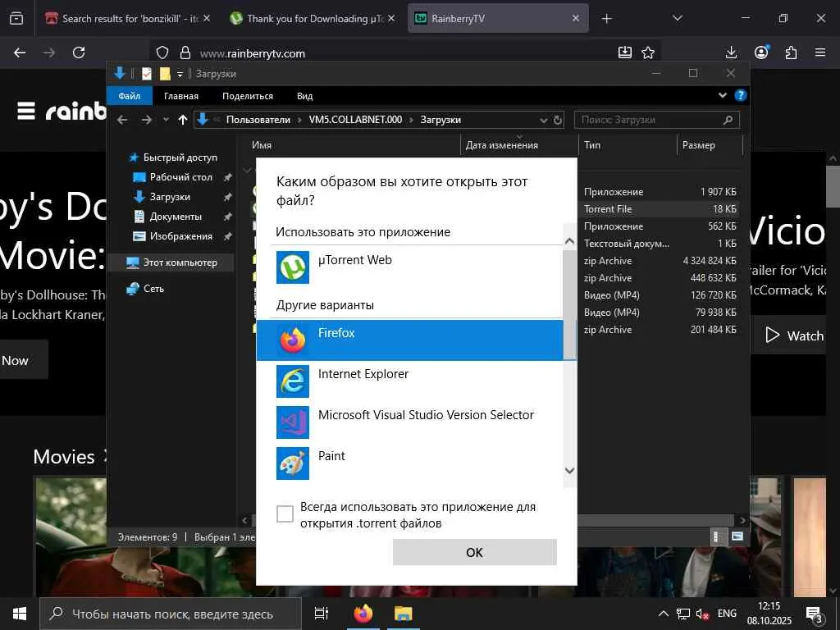Click the new folder quick access icon

[x=165, y=74]
